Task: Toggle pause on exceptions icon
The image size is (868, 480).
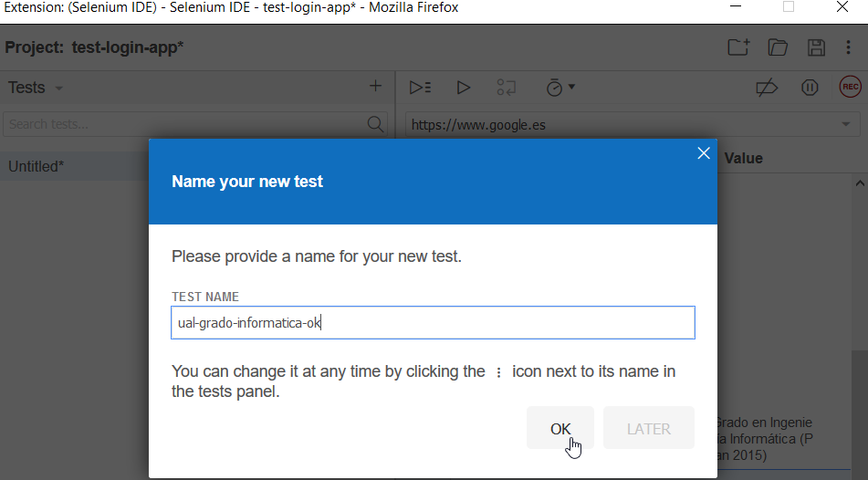Action: point(810,88)
